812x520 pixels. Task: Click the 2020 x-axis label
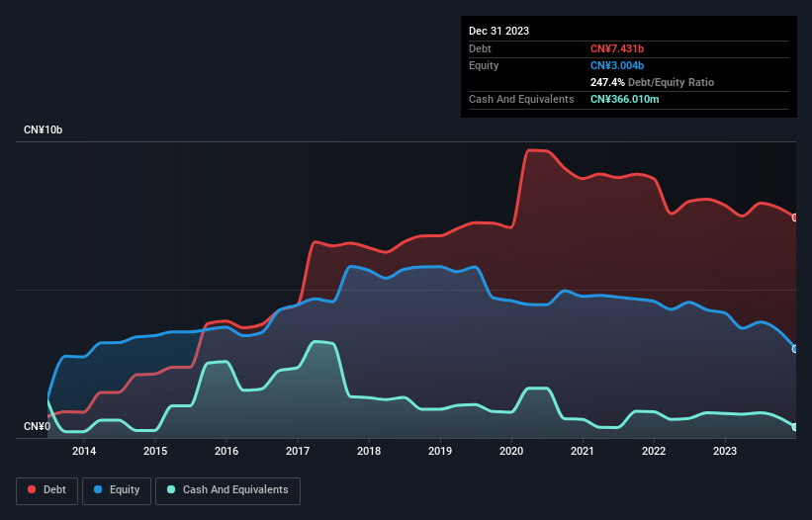tap(511, 451)
